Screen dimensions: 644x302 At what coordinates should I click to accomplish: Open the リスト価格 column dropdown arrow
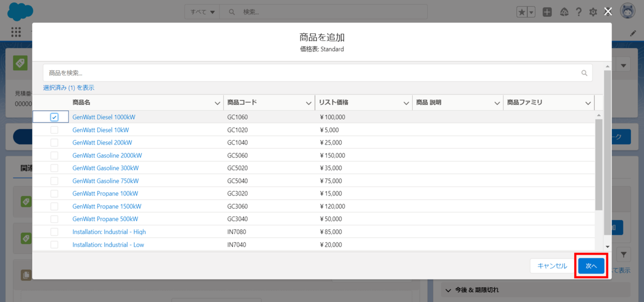(x=406, y=103)
